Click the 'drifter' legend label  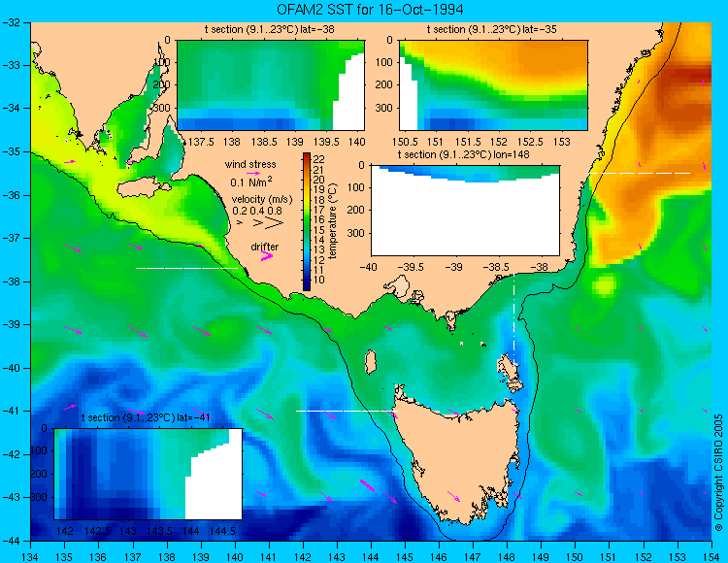(265, 247)
